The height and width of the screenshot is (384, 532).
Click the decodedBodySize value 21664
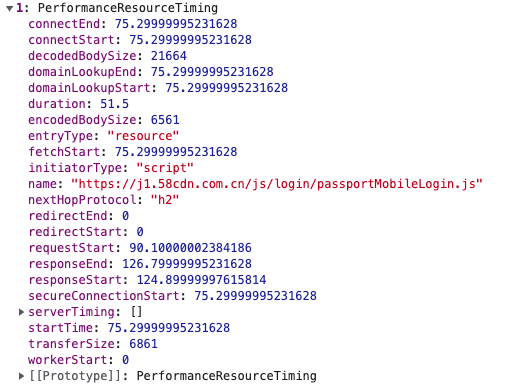[169, 56]
